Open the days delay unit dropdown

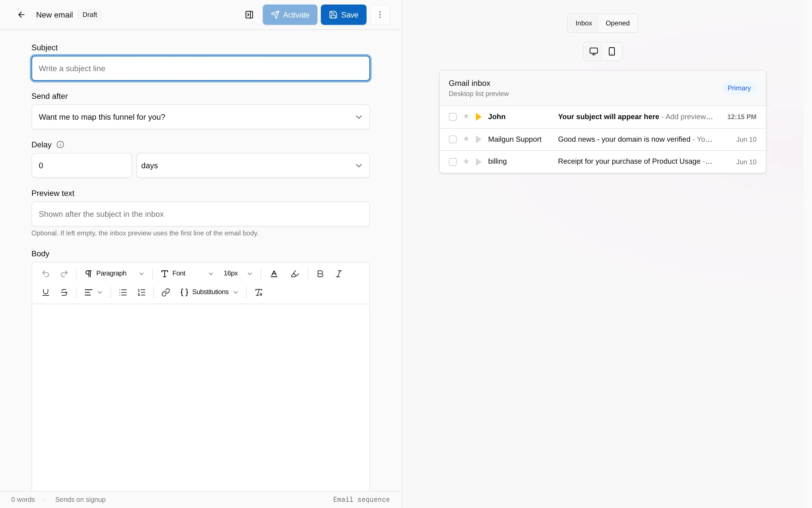(x=253, y=165)
